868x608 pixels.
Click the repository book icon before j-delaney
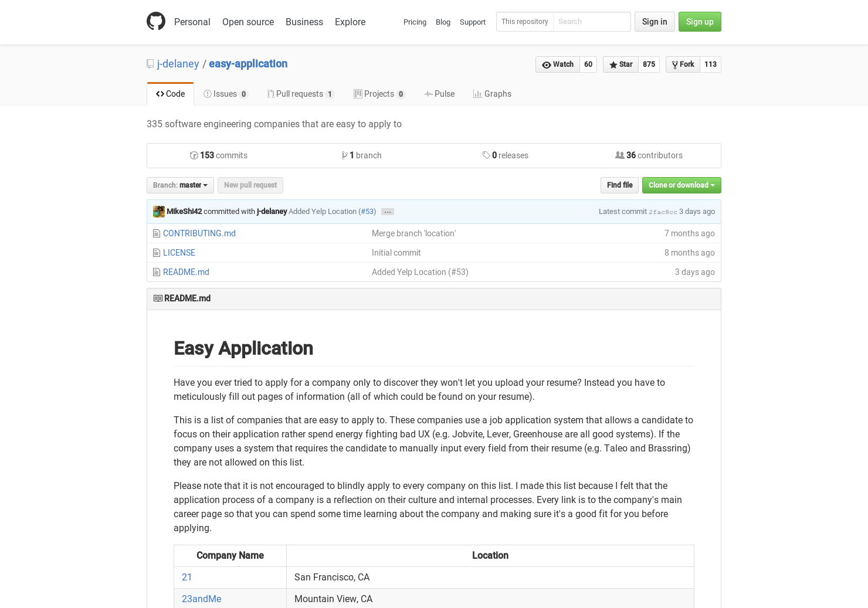pos(150,63)
